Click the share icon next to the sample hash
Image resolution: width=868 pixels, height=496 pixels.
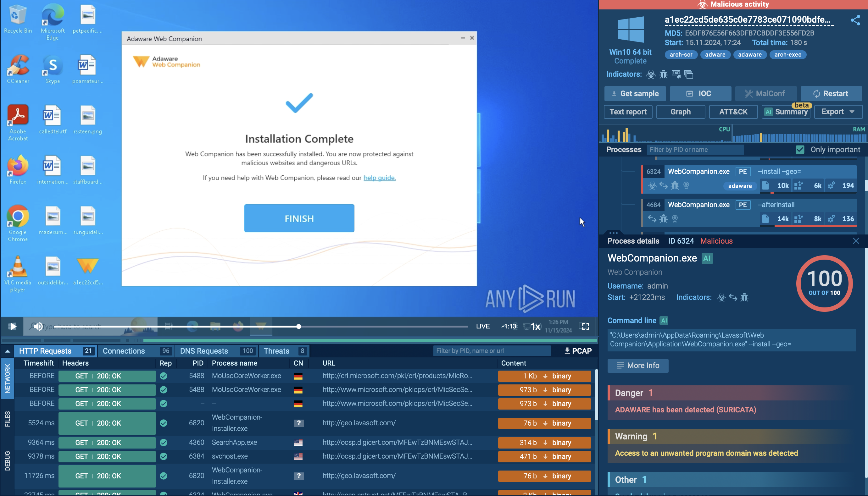point(856,20)
